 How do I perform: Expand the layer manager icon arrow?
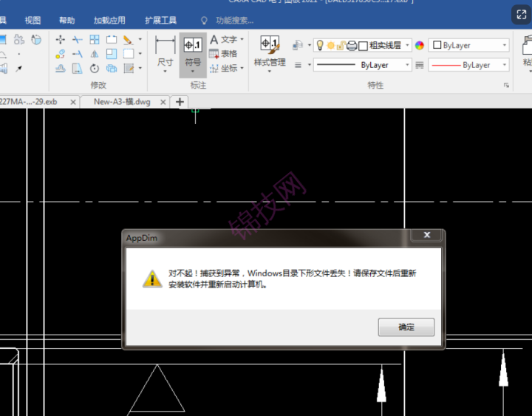pos(309,45)
